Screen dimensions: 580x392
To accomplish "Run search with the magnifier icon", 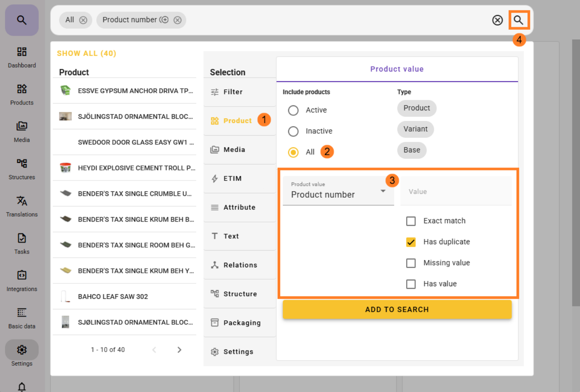I will click(x=519, y=20).
